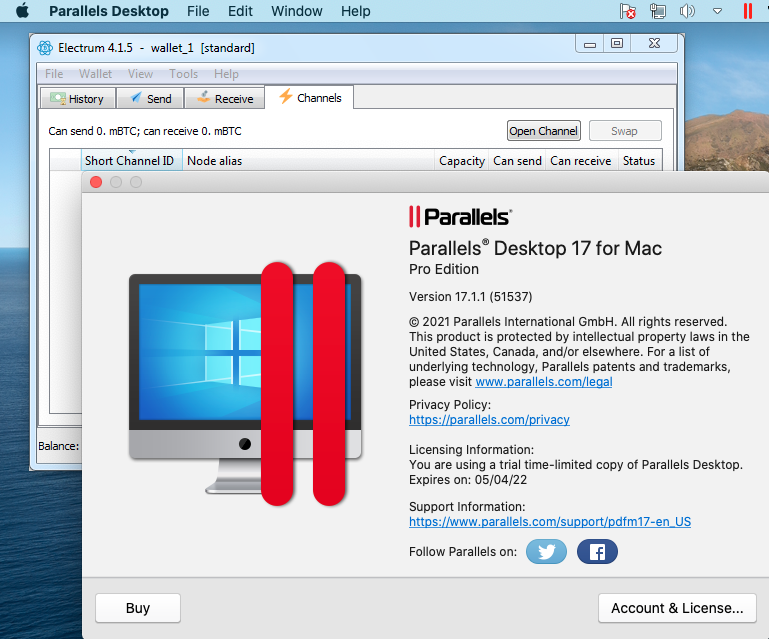Open the Parallels support pdfm17-en_US link
Screen dimensions: 769x639
coord(550,522)
